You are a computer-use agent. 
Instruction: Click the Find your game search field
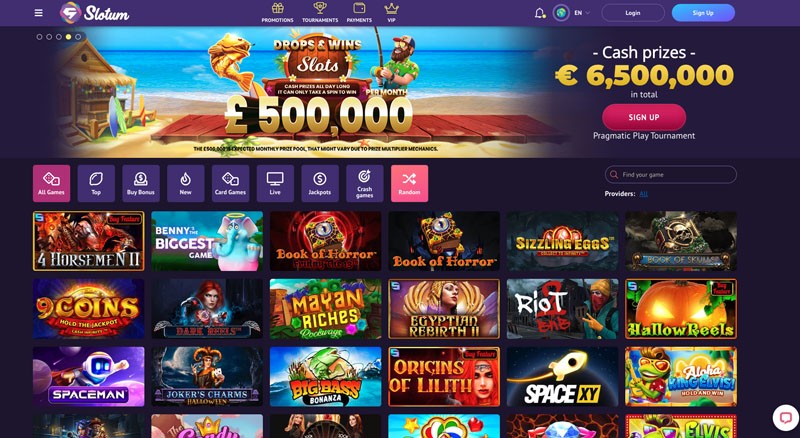[671, 175]
